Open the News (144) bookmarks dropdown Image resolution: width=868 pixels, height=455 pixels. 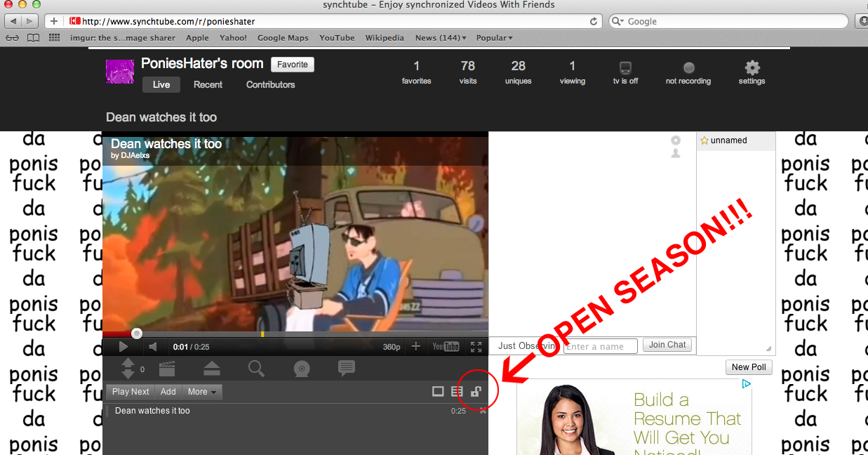(x=440, y=38)
